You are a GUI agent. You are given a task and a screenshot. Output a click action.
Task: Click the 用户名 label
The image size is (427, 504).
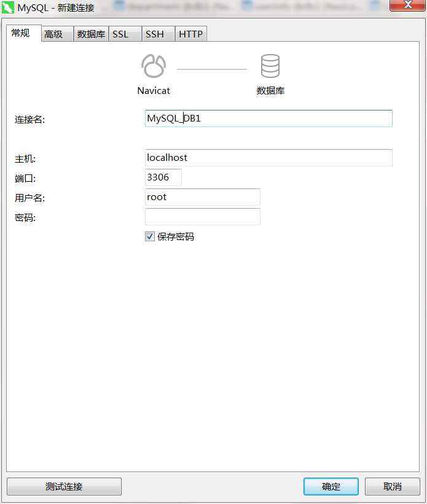tap(29, 198)
